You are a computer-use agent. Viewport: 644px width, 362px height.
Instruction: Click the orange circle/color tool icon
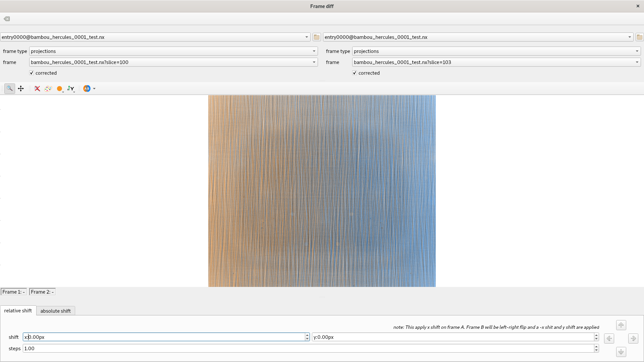59,88
